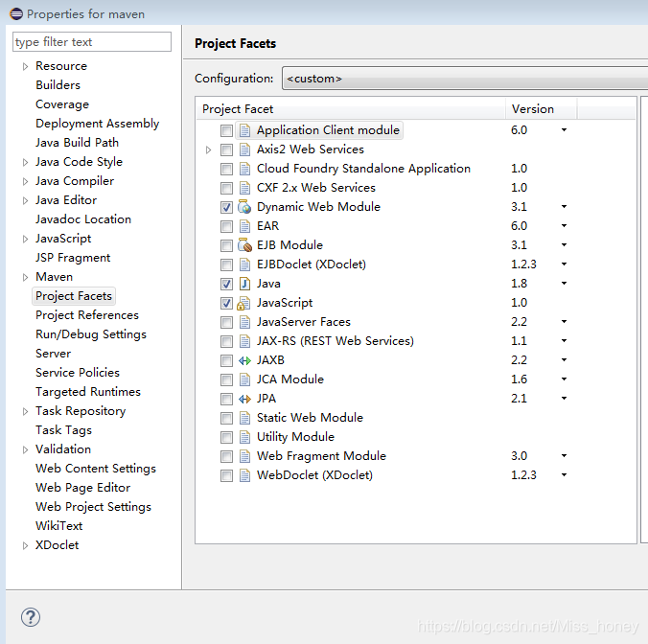This screenshot has height=644, width=648.
Task: Open Run/Debug Settings page
Action: [91, 334]
